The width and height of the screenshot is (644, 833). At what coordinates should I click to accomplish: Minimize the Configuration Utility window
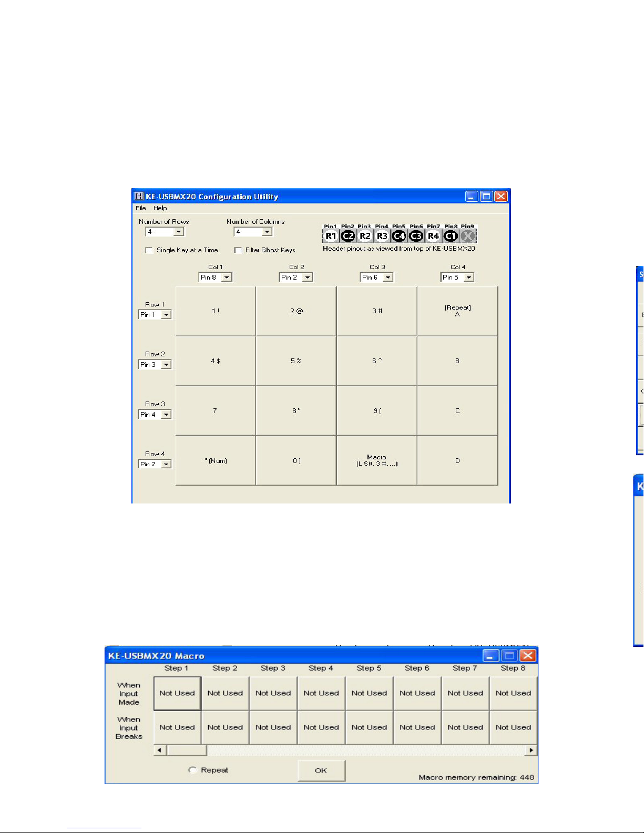click(x=472, y=196)
